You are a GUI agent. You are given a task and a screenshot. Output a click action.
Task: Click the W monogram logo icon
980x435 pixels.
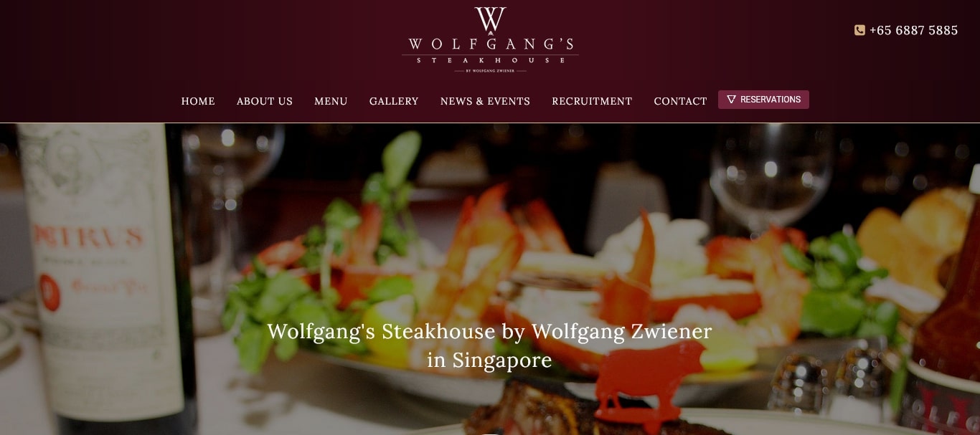coord(490,19)
